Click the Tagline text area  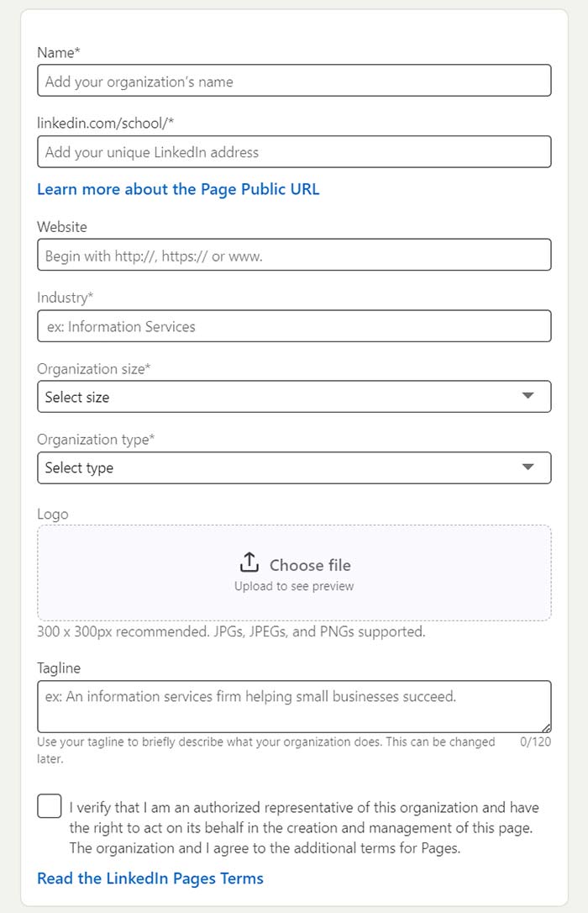pyautogui.click(x=294, y=706)
